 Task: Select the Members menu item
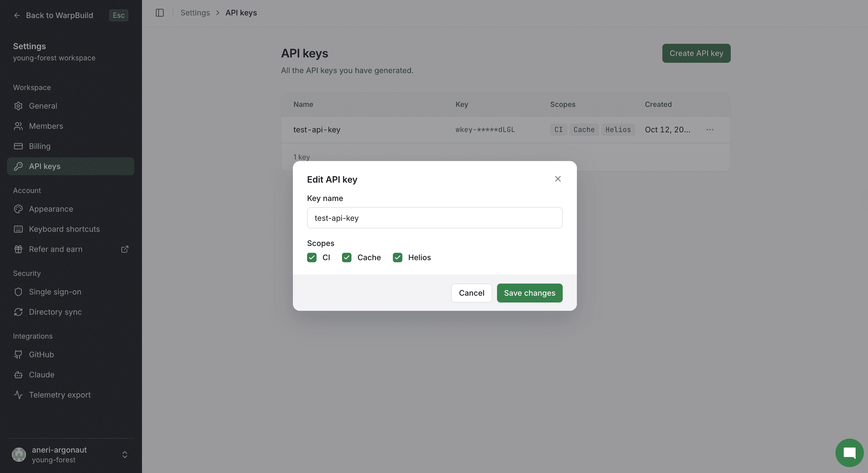coord(71,126)
